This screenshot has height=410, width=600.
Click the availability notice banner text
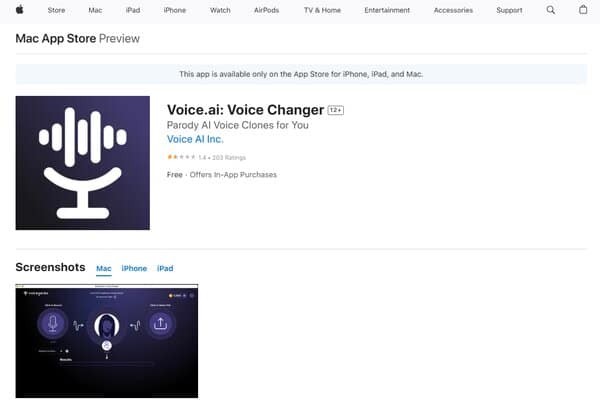click(x=301, y=74)
